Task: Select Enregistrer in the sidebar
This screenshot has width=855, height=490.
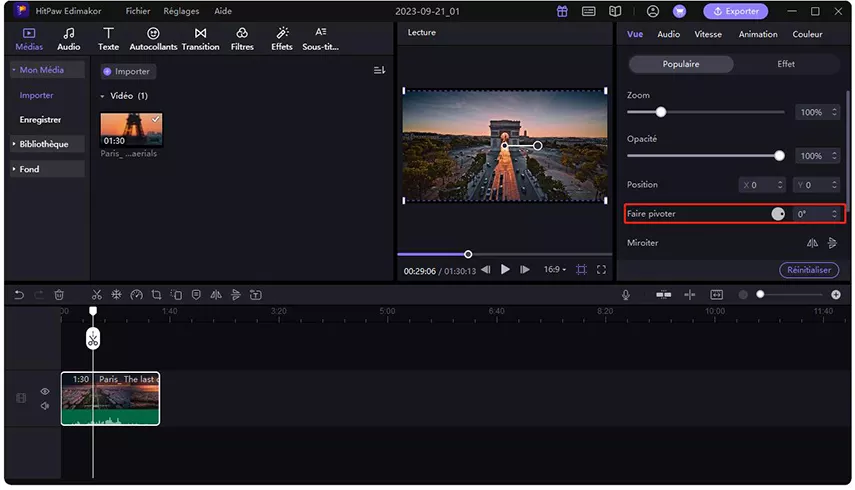Action: [40, 120]
